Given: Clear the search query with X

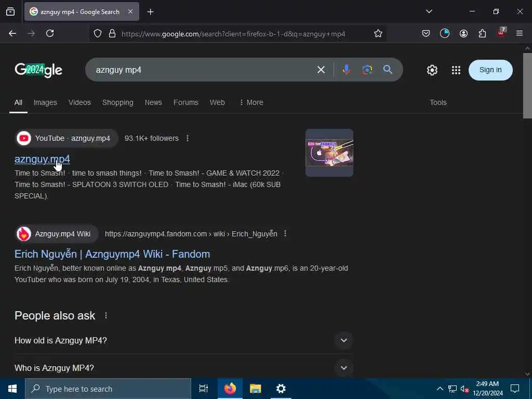Looking at the screenshot, I should [x=321, y=70].
